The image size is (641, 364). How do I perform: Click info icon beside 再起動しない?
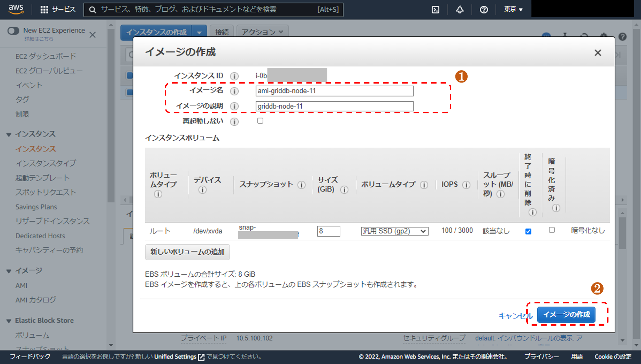point(234,122)
